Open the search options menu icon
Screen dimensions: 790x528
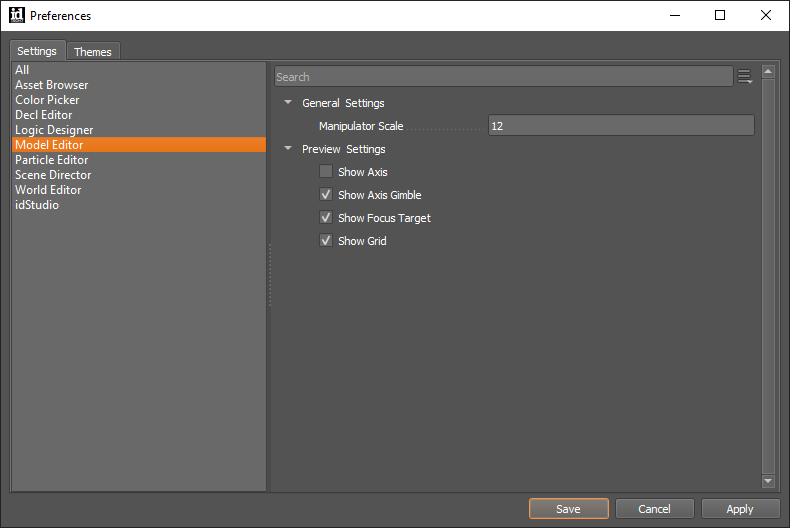pos(744,77)
